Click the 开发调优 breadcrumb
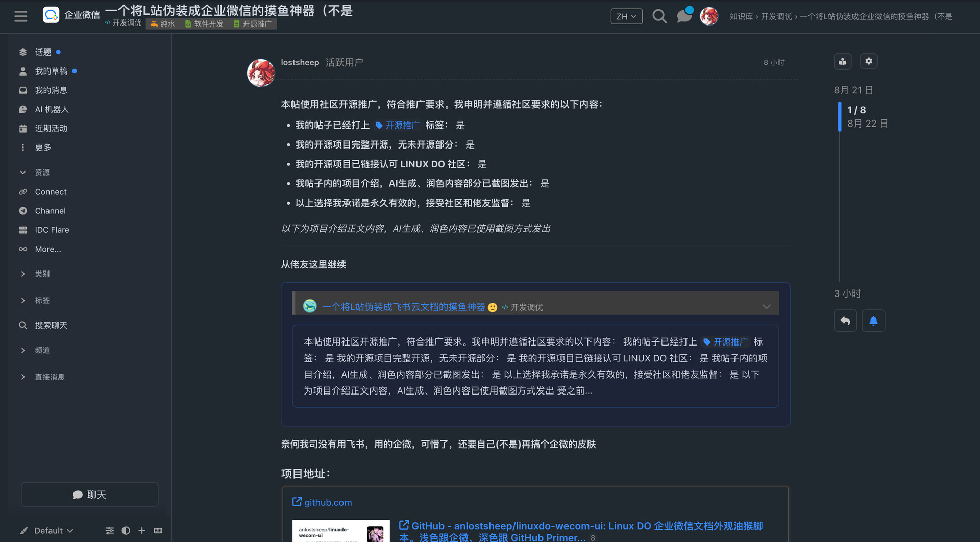Screen dimensions: 980x542 point(776,16)
